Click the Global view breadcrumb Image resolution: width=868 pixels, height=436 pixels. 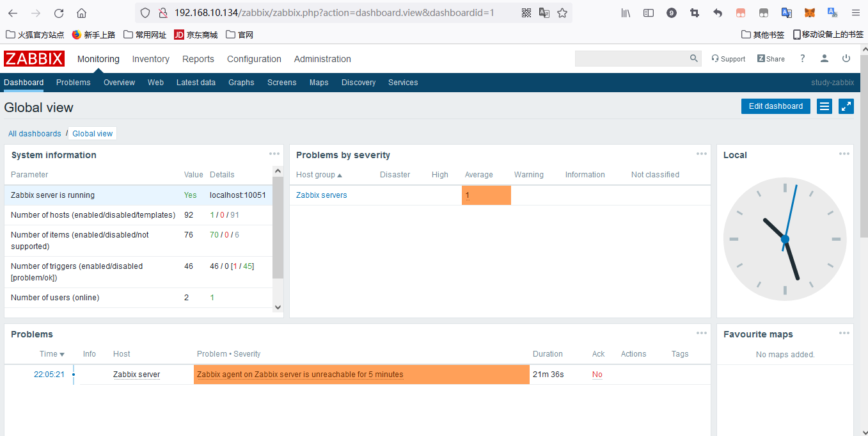pos(93,134)
